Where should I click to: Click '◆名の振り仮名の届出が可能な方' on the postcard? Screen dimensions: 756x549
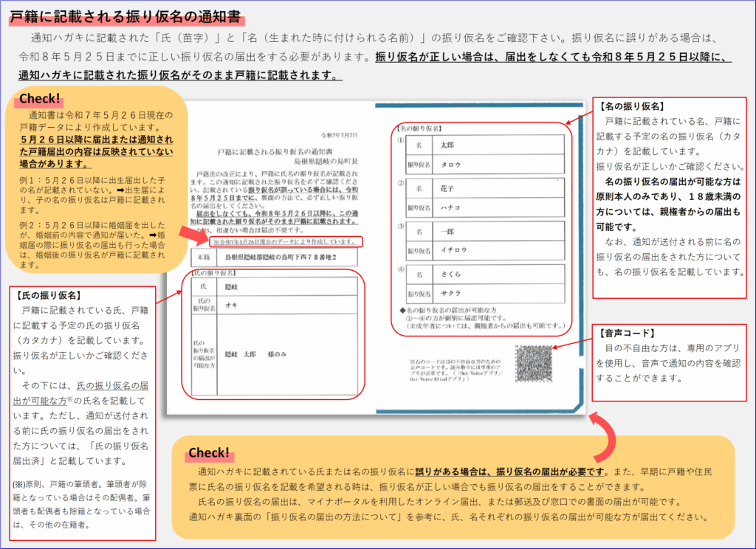pos(448,310)
